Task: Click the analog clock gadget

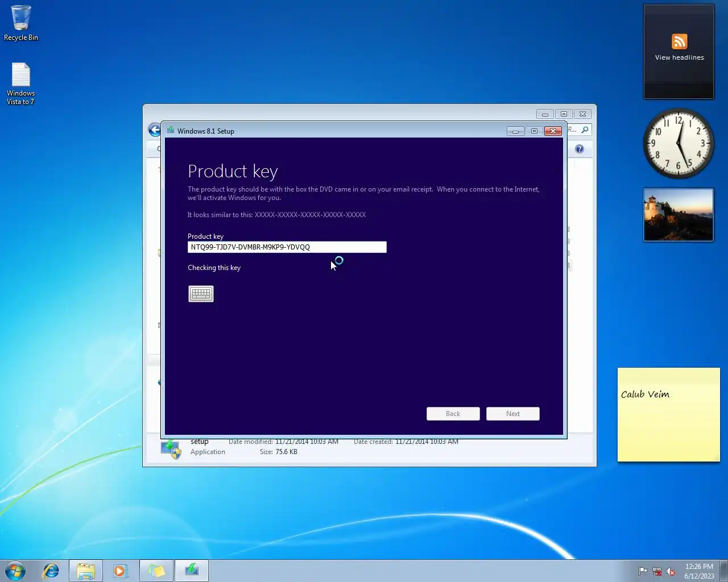Action: [x=679, y=143]
